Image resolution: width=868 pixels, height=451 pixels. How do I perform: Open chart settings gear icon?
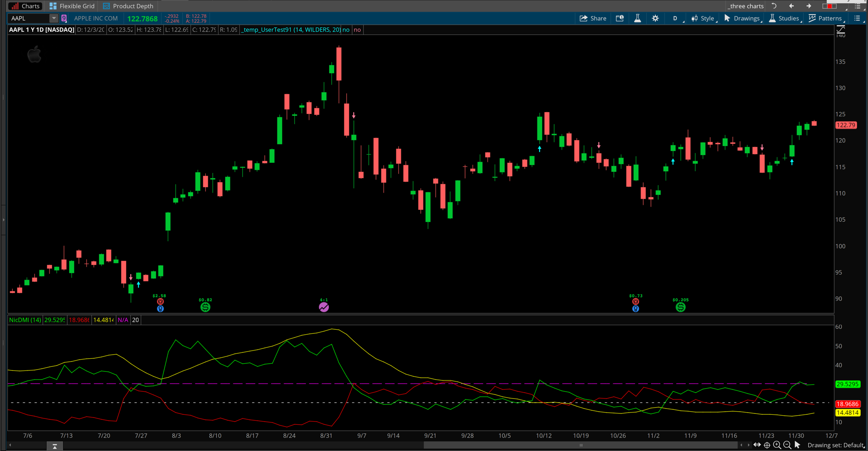point(655,19)
